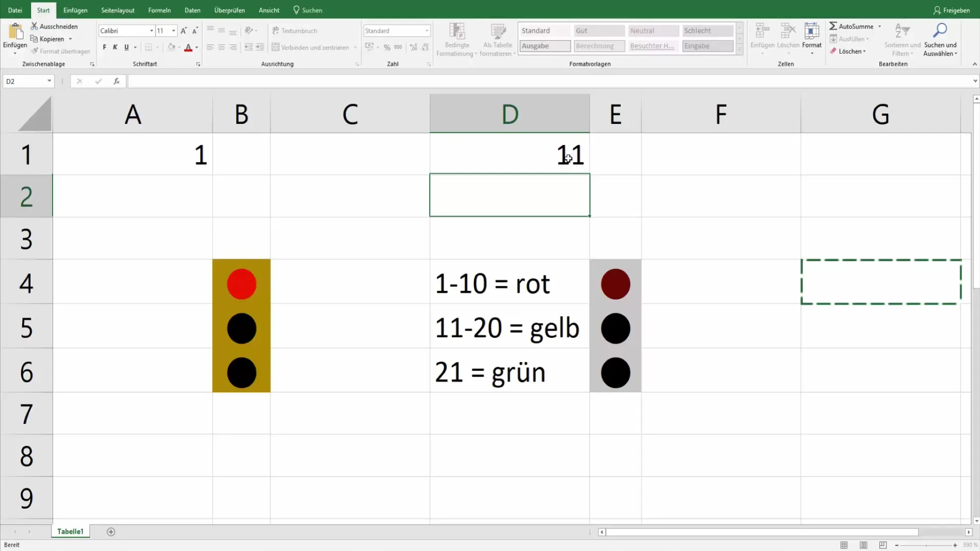Toggle underline formatting U
The width and height of the screenshot is (980, 551).
[127, 47]
